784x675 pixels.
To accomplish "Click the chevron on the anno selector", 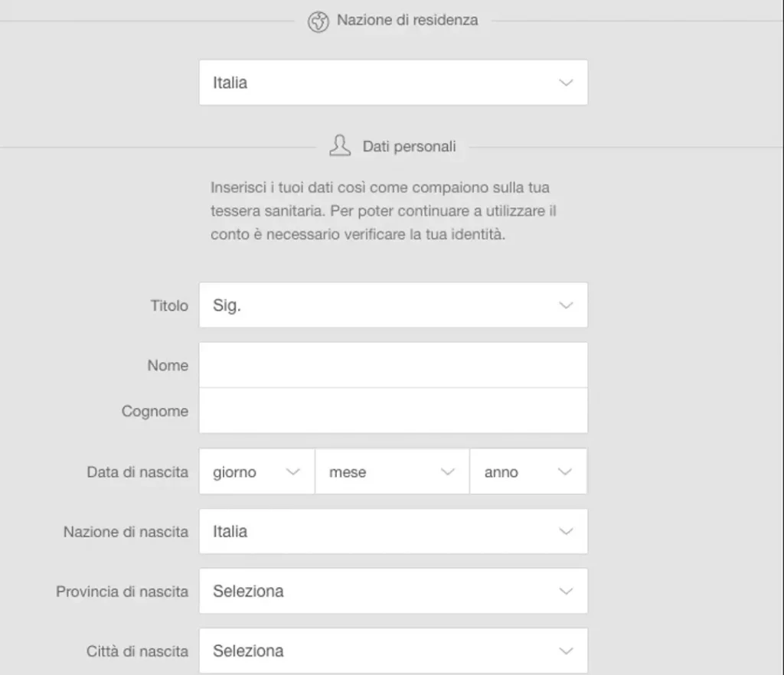I will click(566, 471).
